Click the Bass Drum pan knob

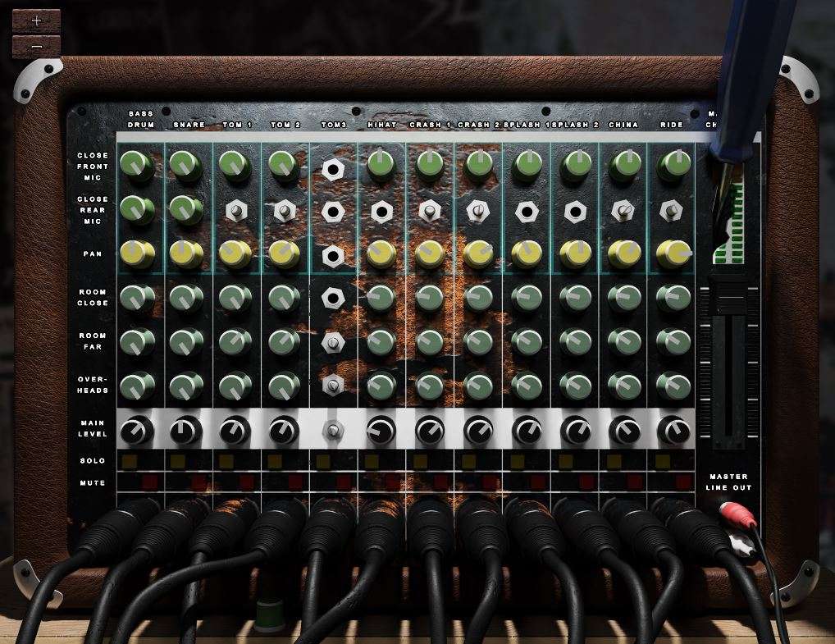tap(137, 254)
